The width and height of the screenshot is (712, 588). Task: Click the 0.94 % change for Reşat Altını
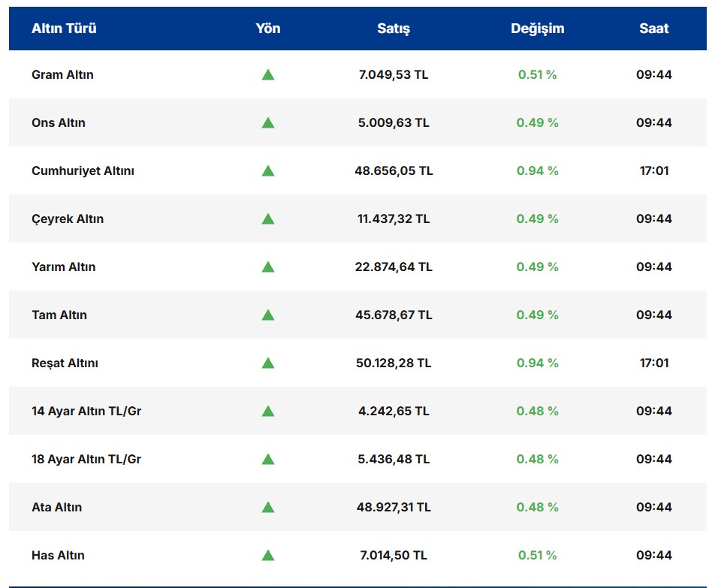(x=537, y=363)
